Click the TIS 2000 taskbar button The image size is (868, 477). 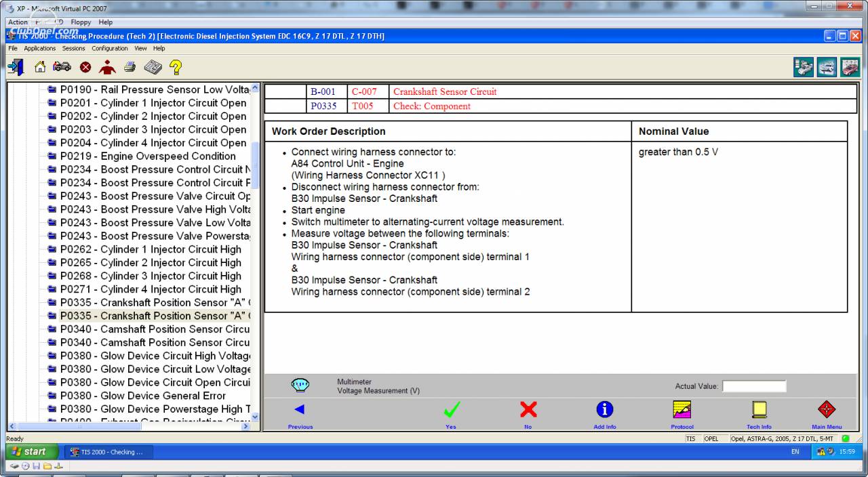tap(108, 452)
